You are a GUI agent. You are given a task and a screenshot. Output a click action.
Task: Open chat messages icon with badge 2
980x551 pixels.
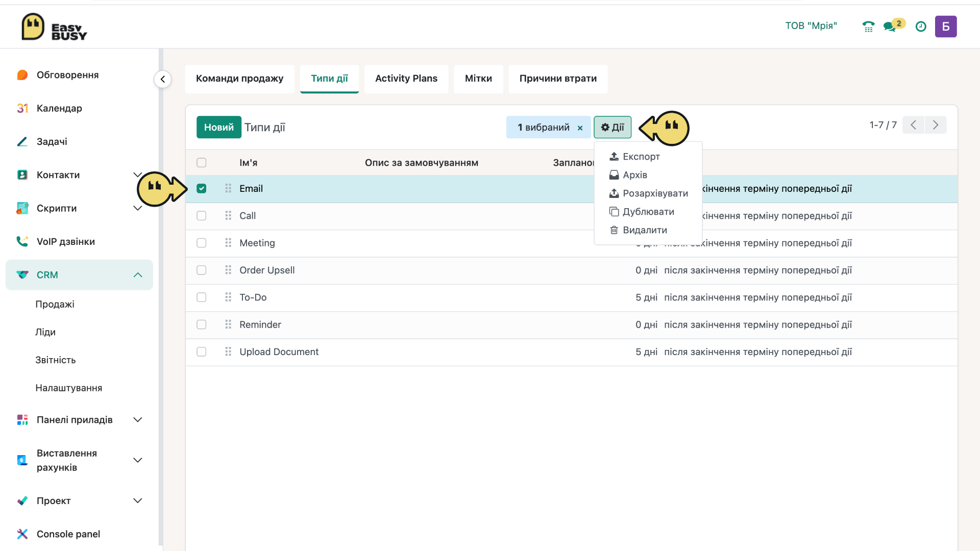coord(894,26)
